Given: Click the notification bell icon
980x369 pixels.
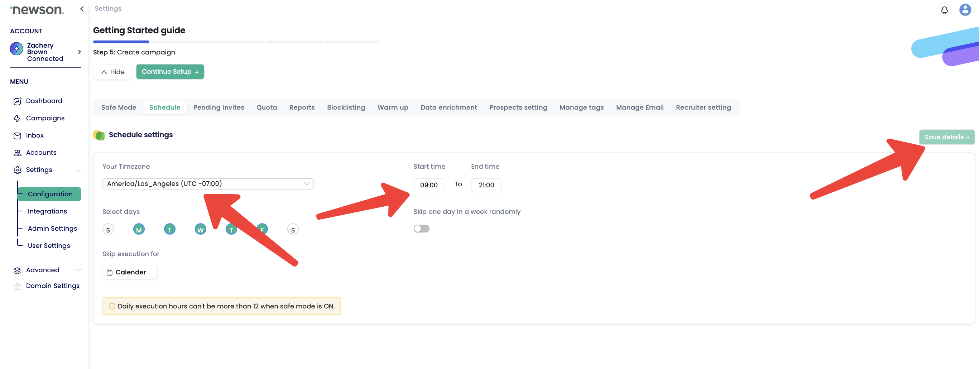Looking at the screenshot, I should (944, 10).
